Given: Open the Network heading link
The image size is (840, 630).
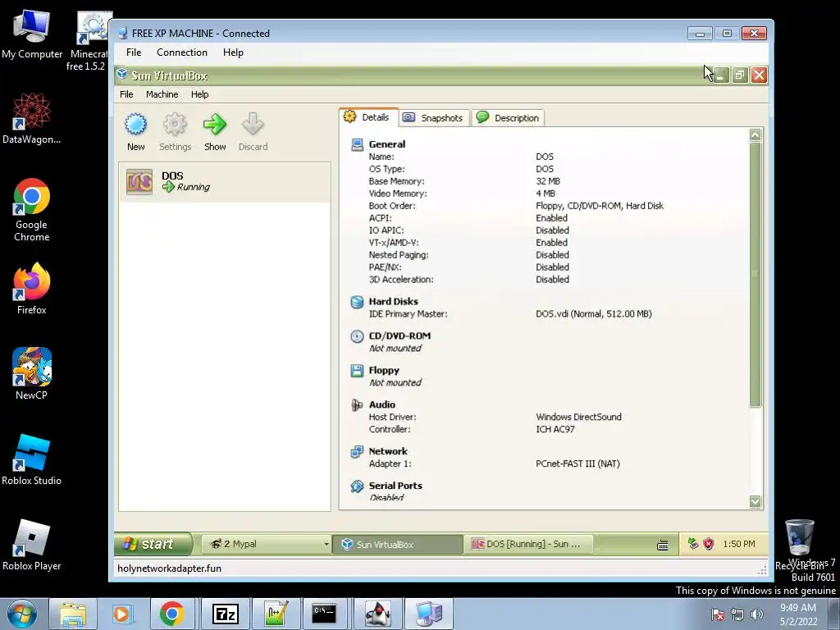Looking at the screenshot, I should (388, 452).
